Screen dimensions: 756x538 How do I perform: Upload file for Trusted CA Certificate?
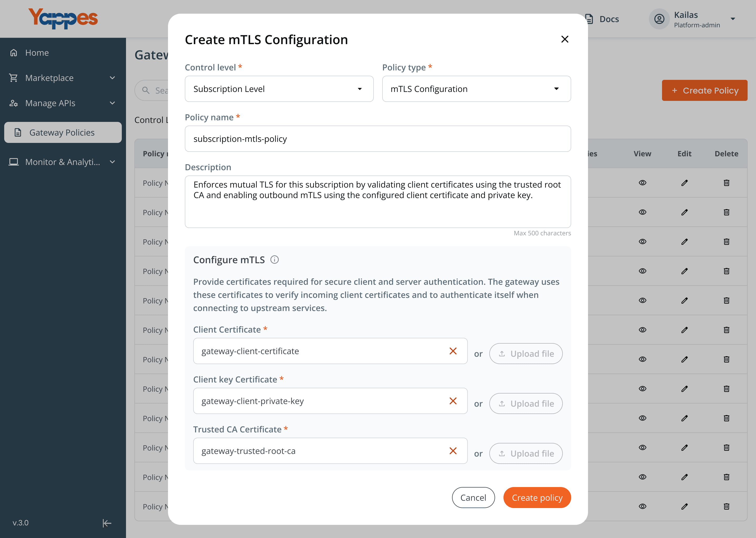526,453
